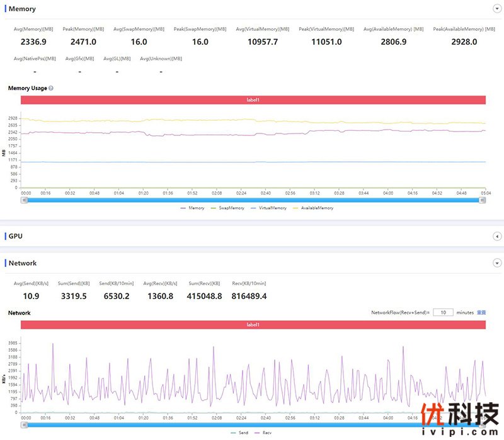Click right handle of Memory range slider
Image resolution: width=504 pixels, height=440 pixels.
tap(482, 200)
